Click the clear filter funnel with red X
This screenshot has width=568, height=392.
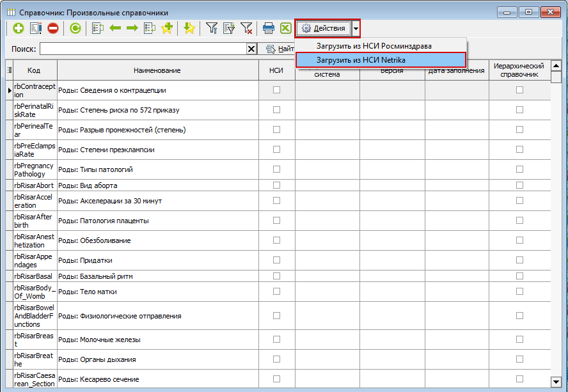246,28
